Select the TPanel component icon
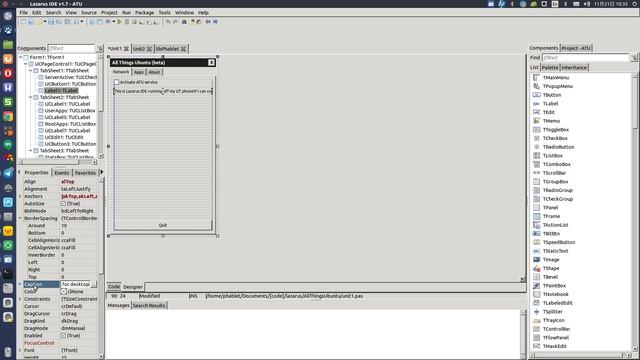 (x=536, y=207)
